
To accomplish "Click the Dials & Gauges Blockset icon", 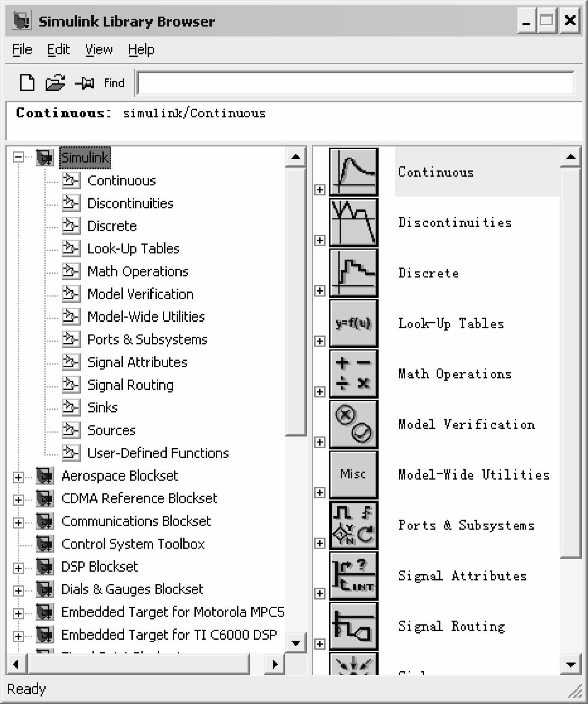I will pos(45,589).
